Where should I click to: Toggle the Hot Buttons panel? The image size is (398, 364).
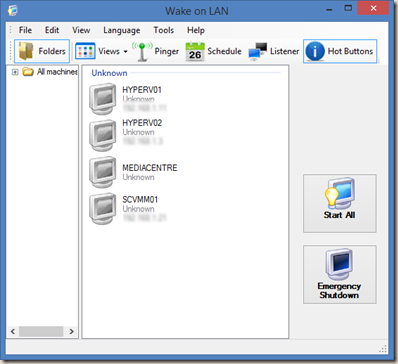(340, 51)
